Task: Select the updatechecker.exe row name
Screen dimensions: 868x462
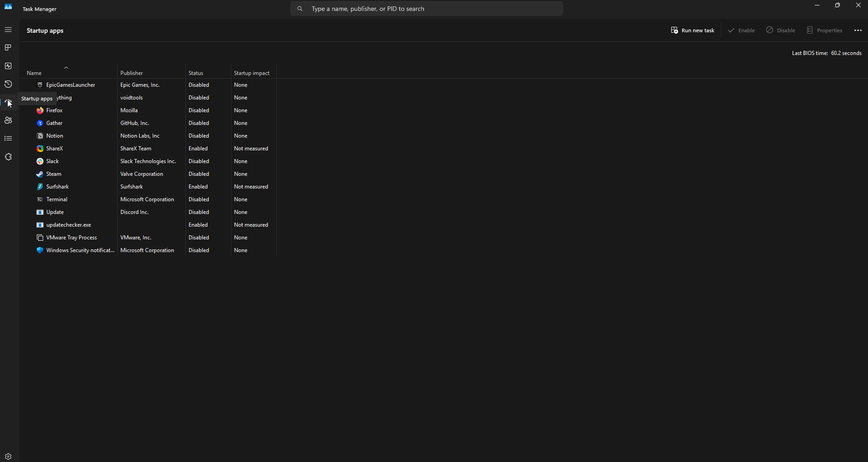Action: click(x=69, y=225)
